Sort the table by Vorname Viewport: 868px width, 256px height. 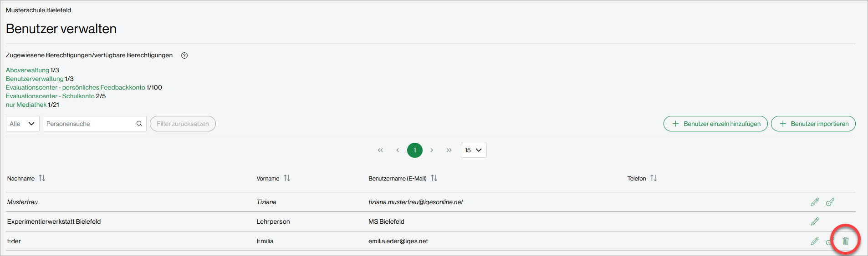click(287, 178)
